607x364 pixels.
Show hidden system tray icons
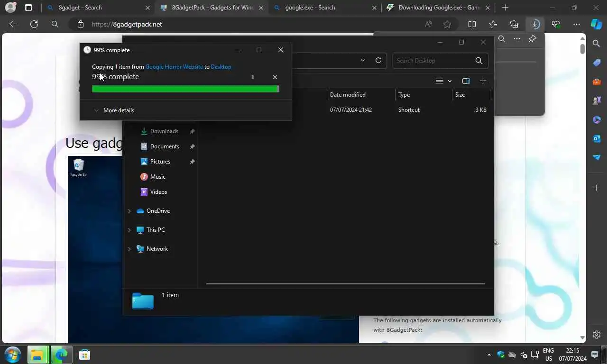[489, 355]
